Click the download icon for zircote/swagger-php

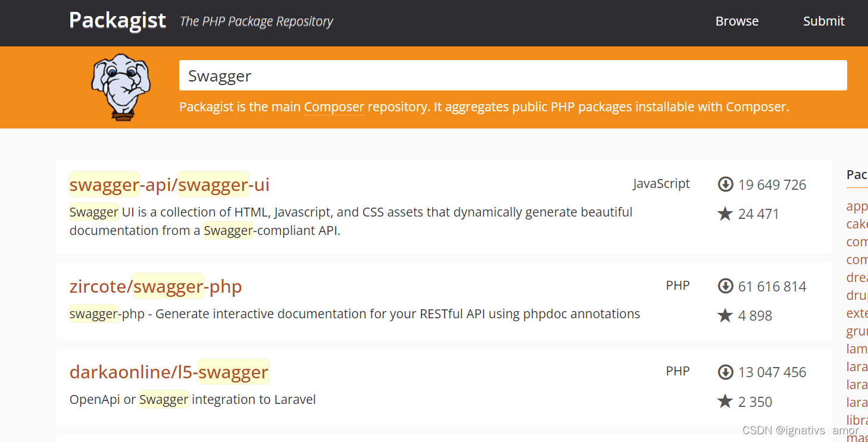725,286
